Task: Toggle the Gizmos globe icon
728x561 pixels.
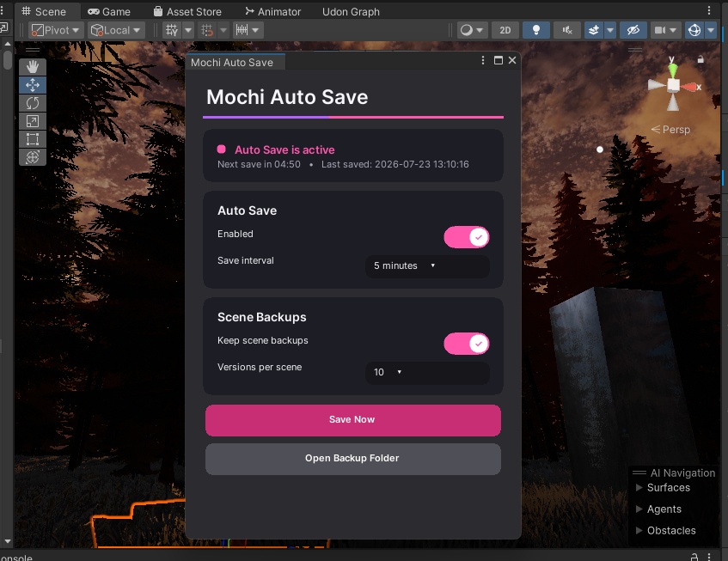Action: [x=694, y=30]
